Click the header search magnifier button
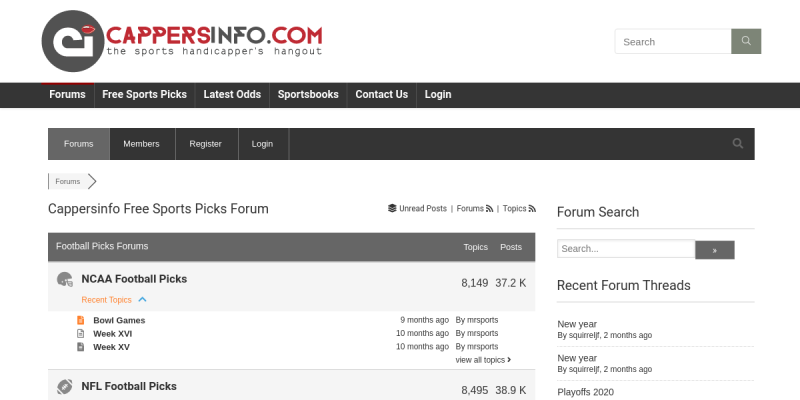Screen dimensions: 800x400 click(x=746, y=41)
